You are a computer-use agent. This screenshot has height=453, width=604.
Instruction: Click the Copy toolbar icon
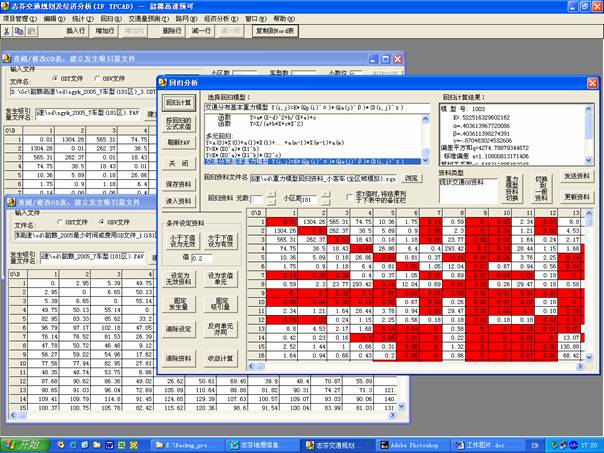[19, 31]
